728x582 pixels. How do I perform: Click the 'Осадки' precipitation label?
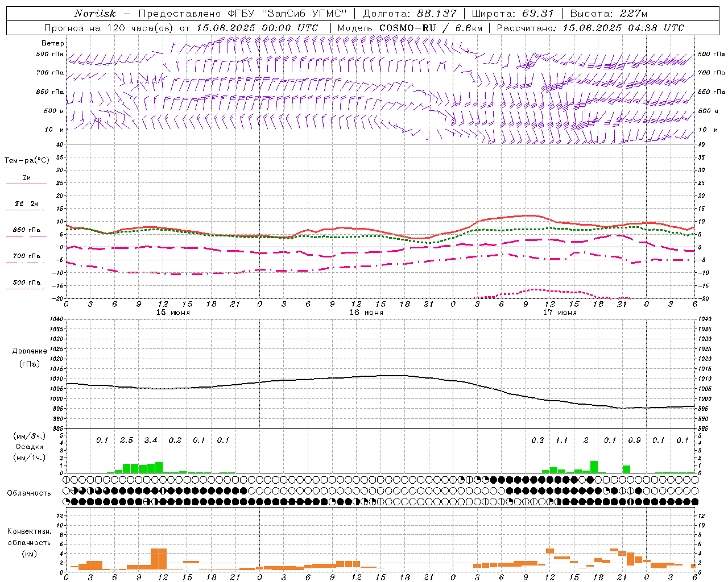click(30, 447)
